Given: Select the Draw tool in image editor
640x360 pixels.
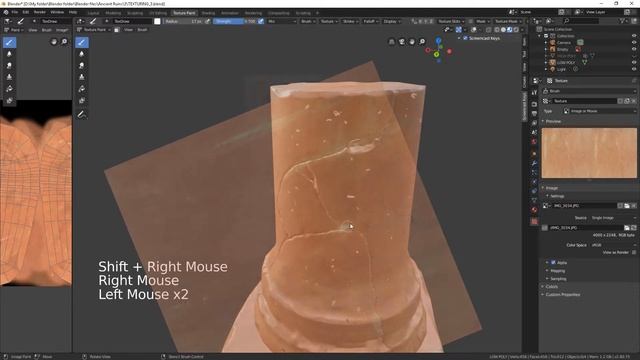Looking at the screenshot, I should 9,42.
